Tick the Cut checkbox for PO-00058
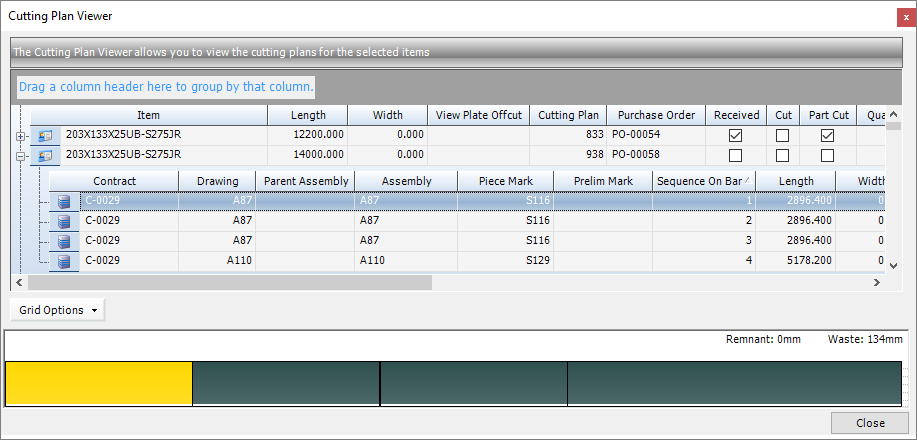 point(783,155)
